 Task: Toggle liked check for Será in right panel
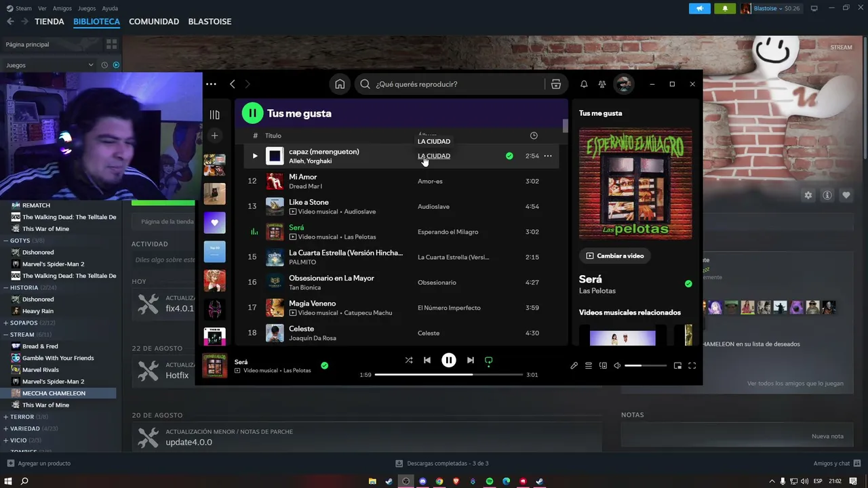688,283
